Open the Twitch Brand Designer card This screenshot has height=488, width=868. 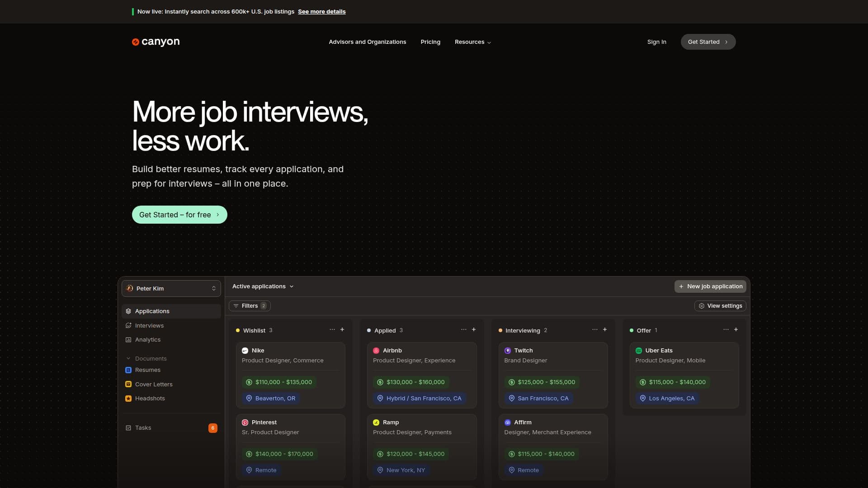(553, 375)
